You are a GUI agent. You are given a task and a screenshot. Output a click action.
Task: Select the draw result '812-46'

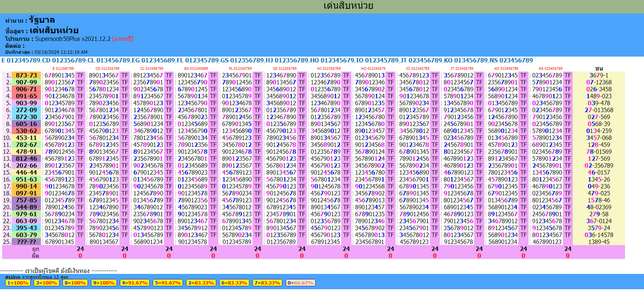[x=26, y=158]
